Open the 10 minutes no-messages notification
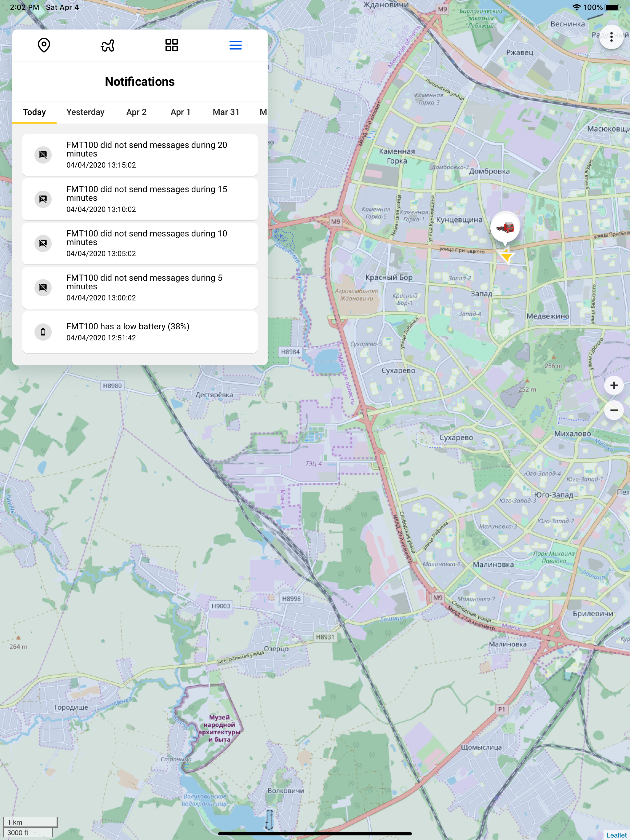Image resolution: width=630 pixels, height=840 pixels. click(x=140, y=243)
